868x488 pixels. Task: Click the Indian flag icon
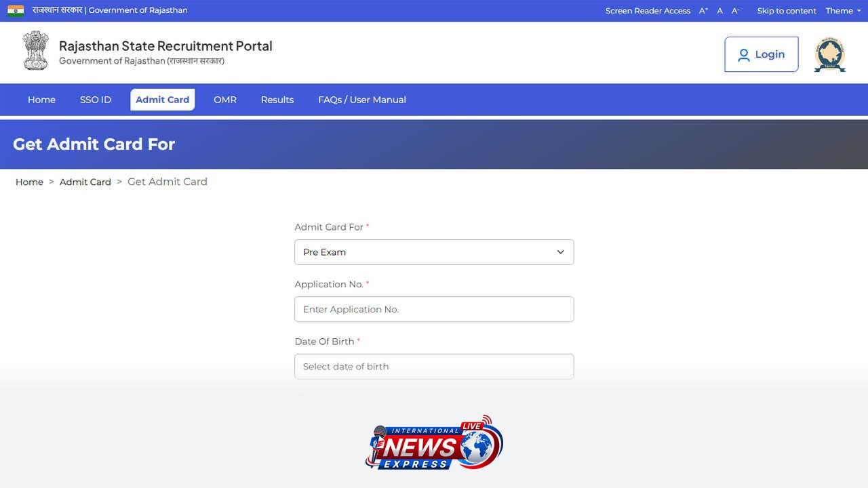pos(16,10)
